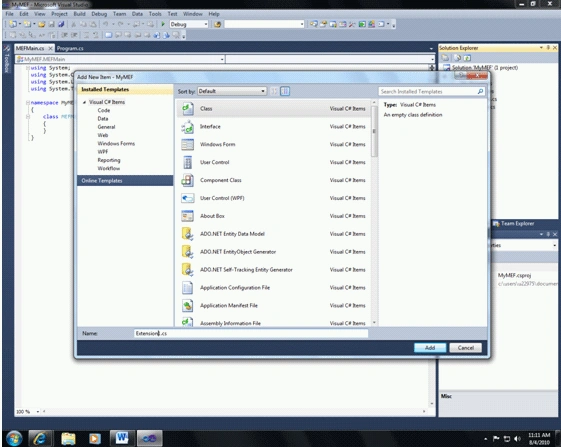
Task: Select Installed Templates header
Action: click(x=125, y=89)
